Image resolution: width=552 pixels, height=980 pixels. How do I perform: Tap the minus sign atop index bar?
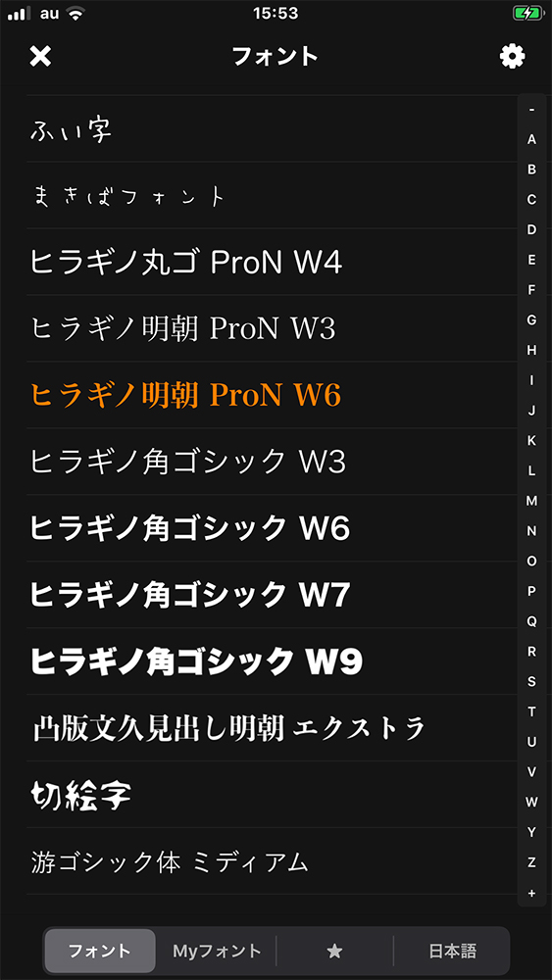click(531, 110)
